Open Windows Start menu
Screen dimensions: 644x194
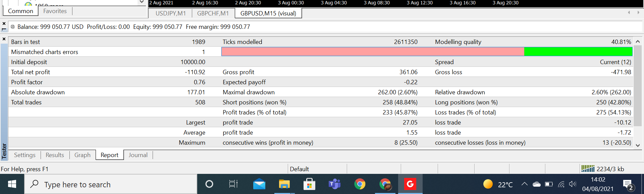12,184
